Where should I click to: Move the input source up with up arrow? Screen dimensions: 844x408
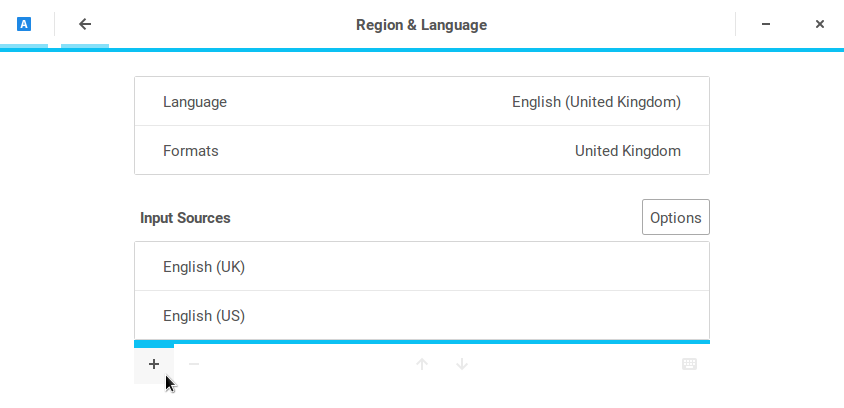[x=422, y=364]
